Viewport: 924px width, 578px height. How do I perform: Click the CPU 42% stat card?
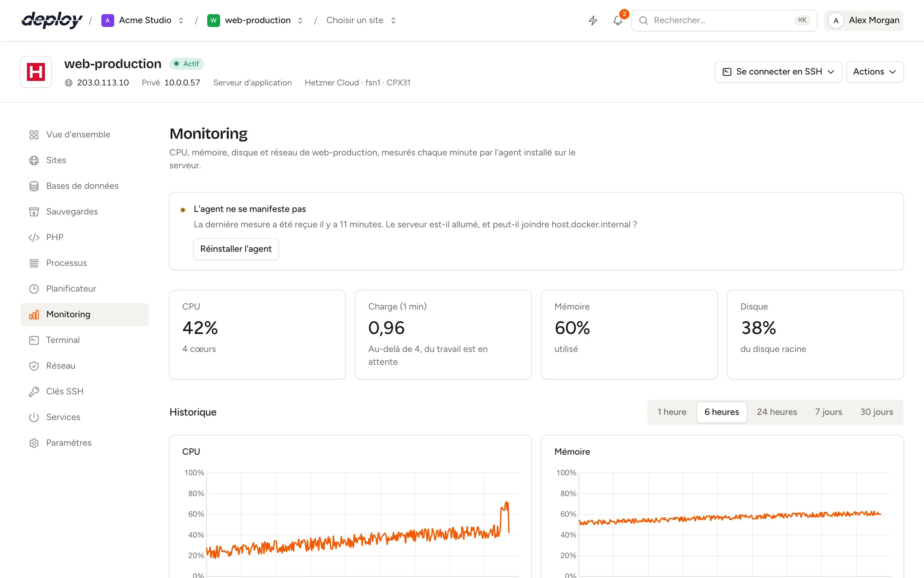click(x=257, y=335)
